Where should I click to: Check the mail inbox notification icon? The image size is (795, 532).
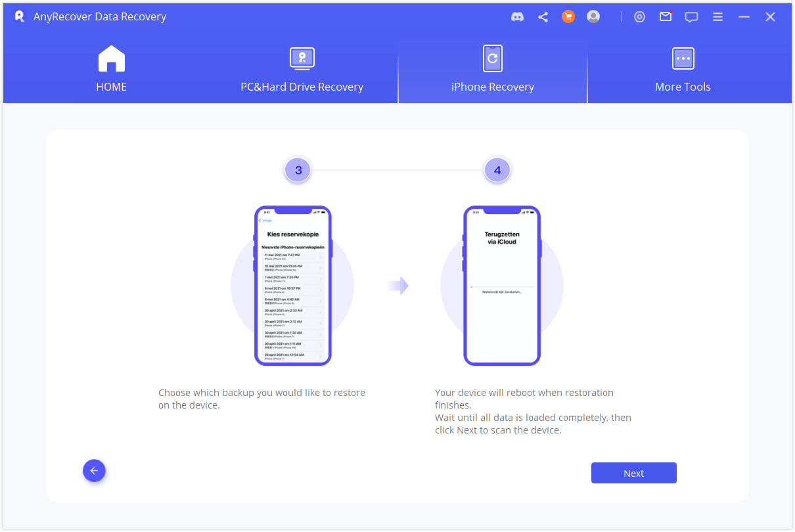point(666,17)
